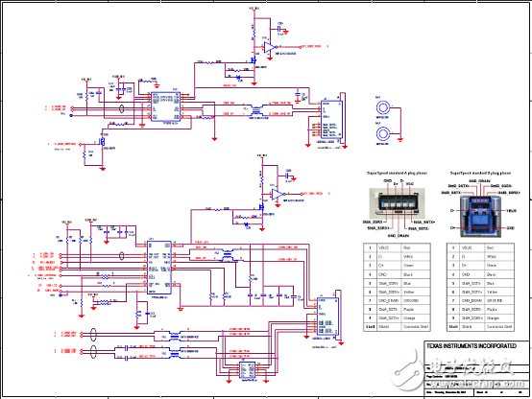This screenshot has width=532, height=399.
Task: Click the SuperSpeed standard B plug pinout heading
Action: (480, 173)
